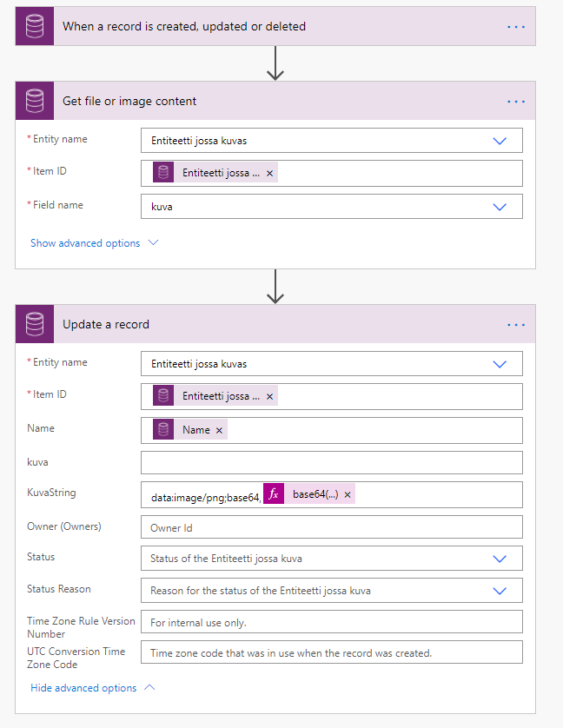Click the Owner (Owners) input field
563x728 pixels.
pyautogui.click(x=331, y=527)
